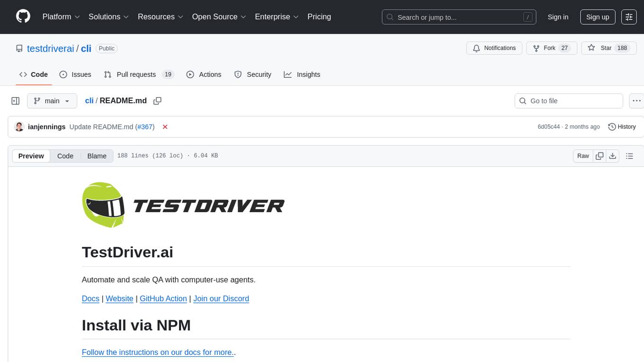Click the Notifications bell button

pyautogui.click(x=494, y=48)
